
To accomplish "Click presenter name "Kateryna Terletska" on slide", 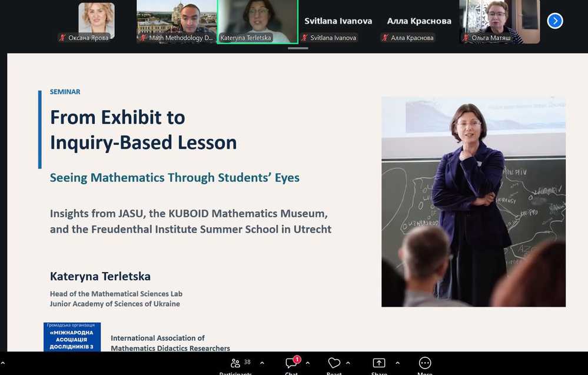I will (x=100, y=276).
